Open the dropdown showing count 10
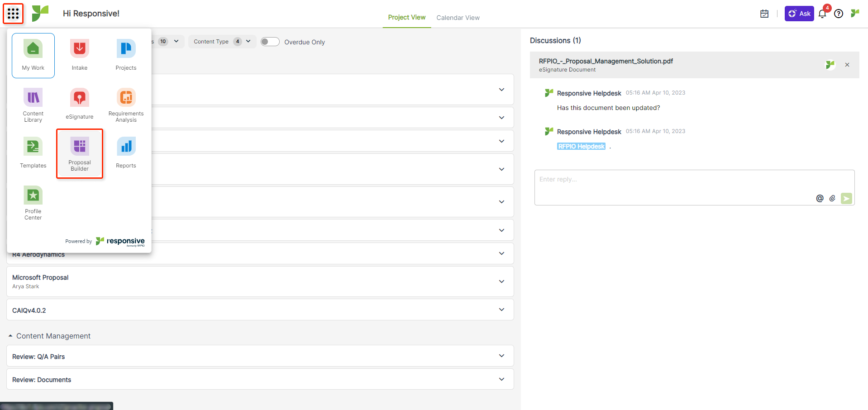Image resolution: width=868 pixels, height=410 pixels. [168, 42]
